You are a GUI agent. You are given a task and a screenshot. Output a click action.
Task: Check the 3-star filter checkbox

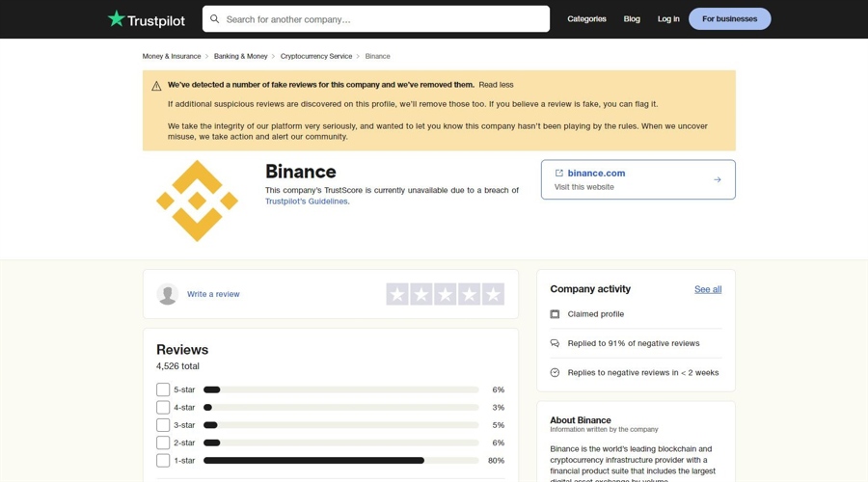pyautogui.click(x=163, y=425)
